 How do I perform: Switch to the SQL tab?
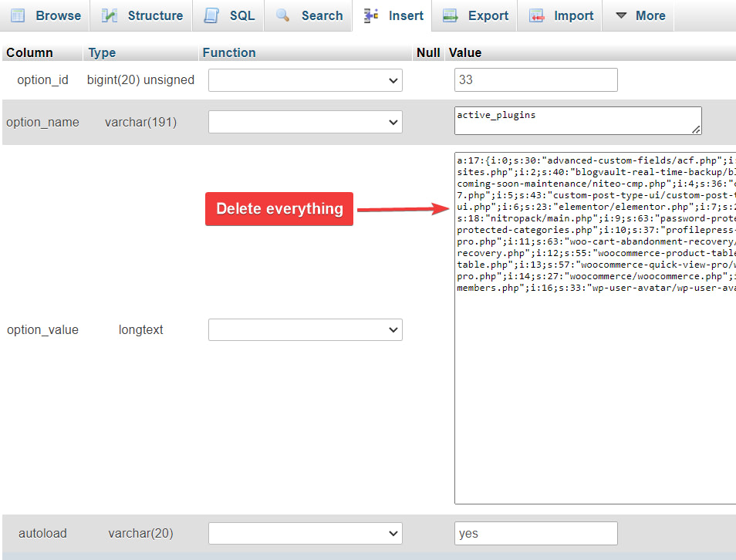tap(228, 15)
